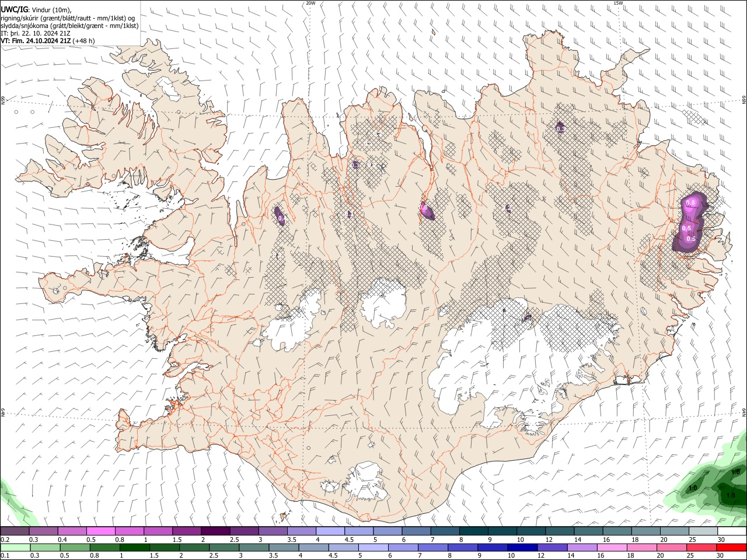Pick the darkest purple upper swatch between 2 and 2.5
The width and height of the screenshot is (747, 560).
215,531
